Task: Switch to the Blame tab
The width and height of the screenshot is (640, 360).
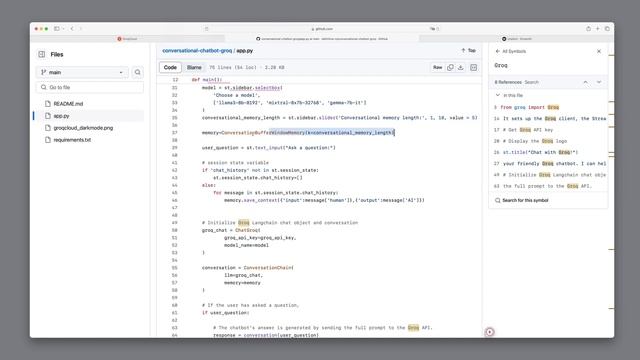Action: [194, 67]
